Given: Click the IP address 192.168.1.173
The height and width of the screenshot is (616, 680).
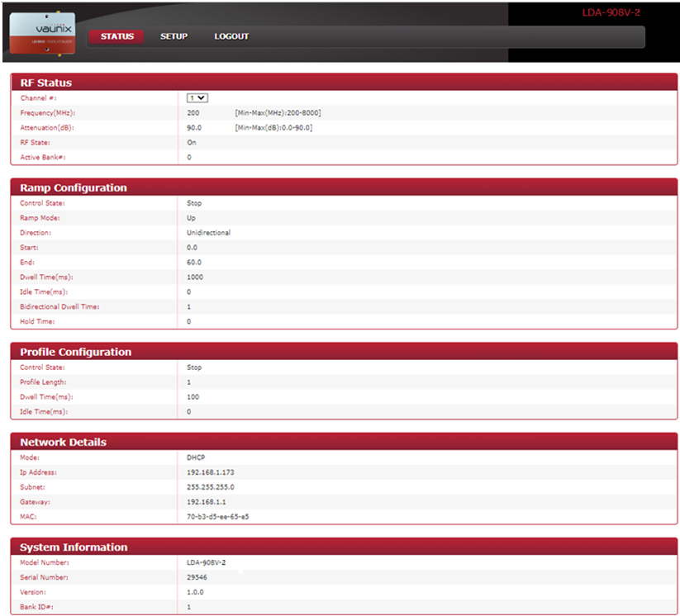Looking at the screenshot, I should (x=212, y=472).
